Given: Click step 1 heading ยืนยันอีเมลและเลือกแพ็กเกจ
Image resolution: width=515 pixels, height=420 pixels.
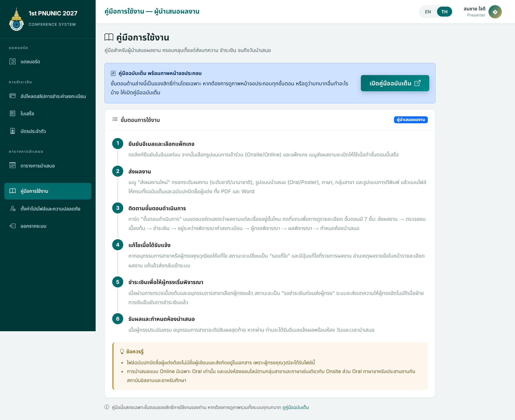Looking at the screenshot, I should click(x=161, y=144).
